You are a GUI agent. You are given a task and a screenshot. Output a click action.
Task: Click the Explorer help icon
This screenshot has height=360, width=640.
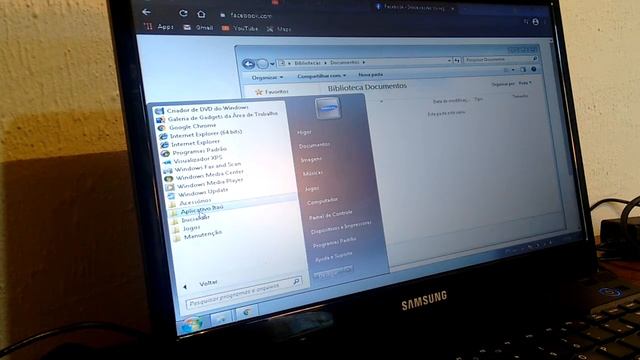pyautogui.click(x=533, y=69)
